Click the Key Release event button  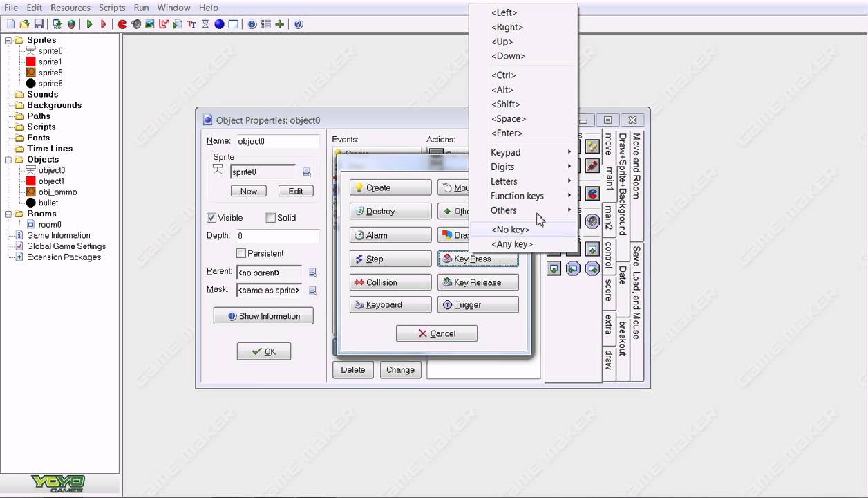point(478,282)
